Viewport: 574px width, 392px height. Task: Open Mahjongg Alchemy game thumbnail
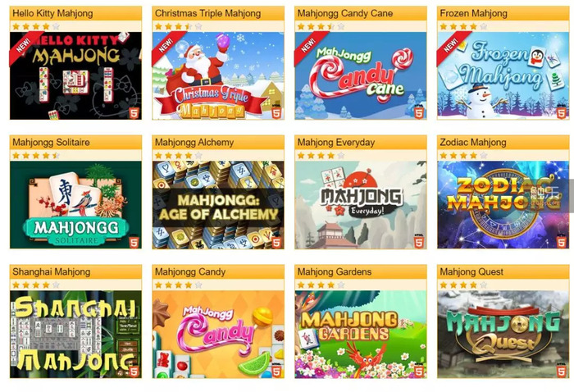click(218, 204)
